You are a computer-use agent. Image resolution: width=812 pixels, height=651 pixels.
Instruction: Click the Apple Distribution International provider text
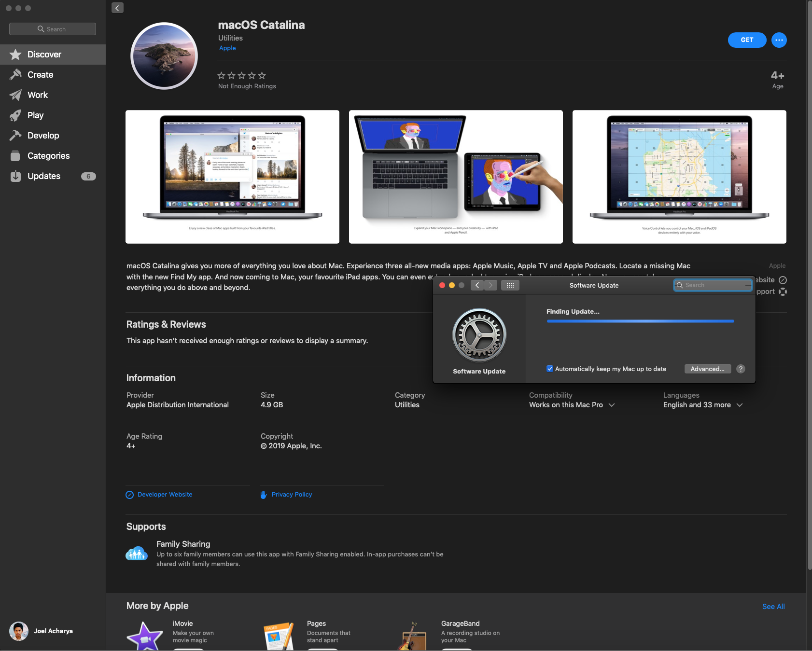point(178,405)
